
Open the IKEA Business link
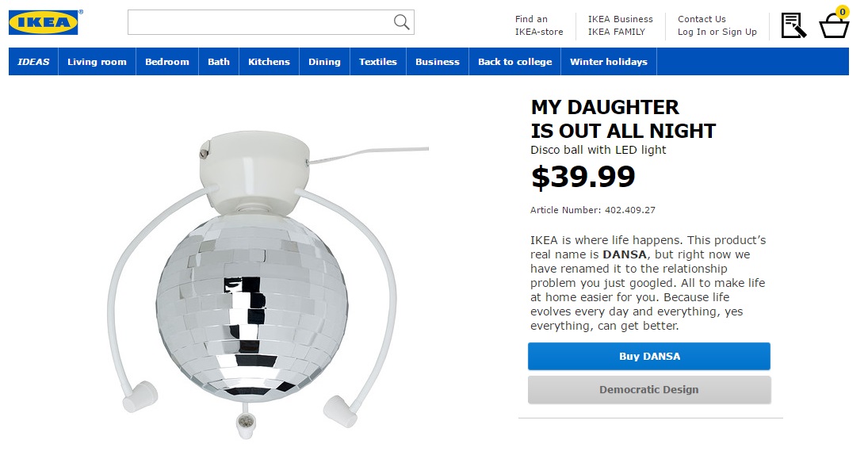click(620, 19)
